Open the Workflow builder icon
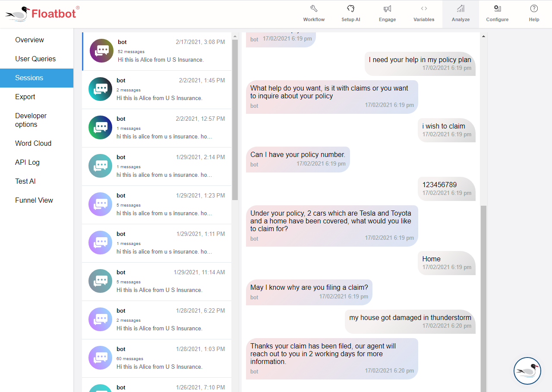Screen dimensions: 552x392 click(314, 13)
